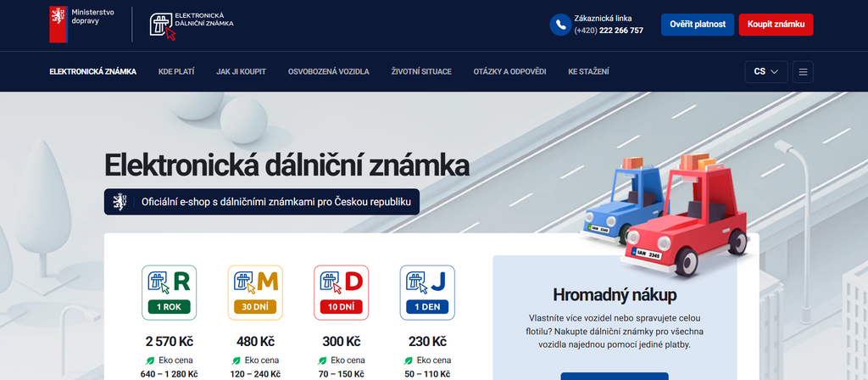Screen dimensions: 868x380
Task: Click the 1 DEN blue label
Action: tap(427, 307)
